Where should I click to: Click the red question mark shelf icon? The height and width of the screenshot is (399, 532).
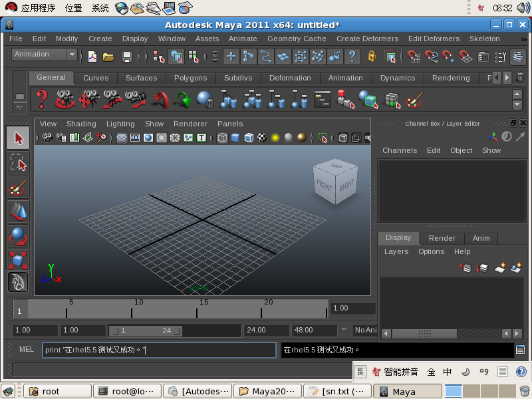pyautogui.click(x=42, y=99)
